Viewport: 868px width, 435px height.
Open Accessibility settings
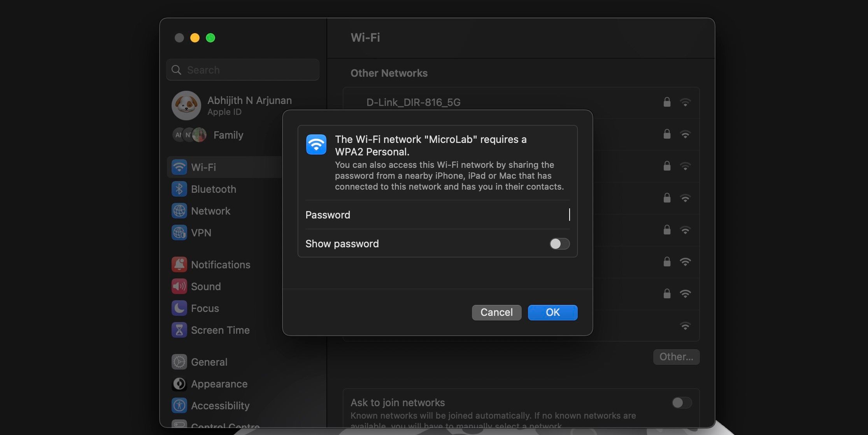tap(220, 405)
